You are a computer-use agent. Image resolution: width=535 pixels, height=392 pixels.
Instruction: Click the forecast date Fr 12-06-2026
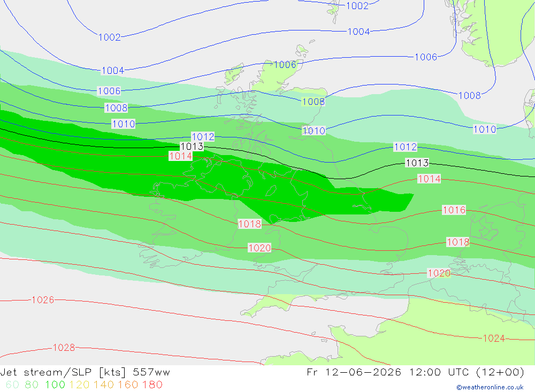354,372
